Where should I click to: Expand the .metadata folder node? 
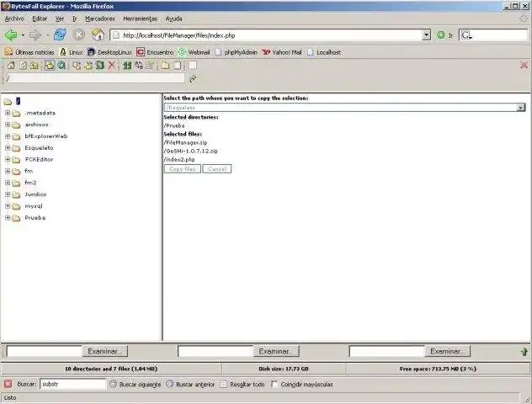[8, 113]
